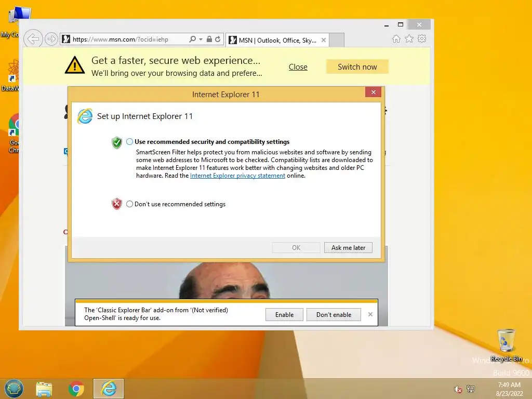Open the Start button on taskbar
Viewport: 532px width, 399px height.
tap(14, 389)
